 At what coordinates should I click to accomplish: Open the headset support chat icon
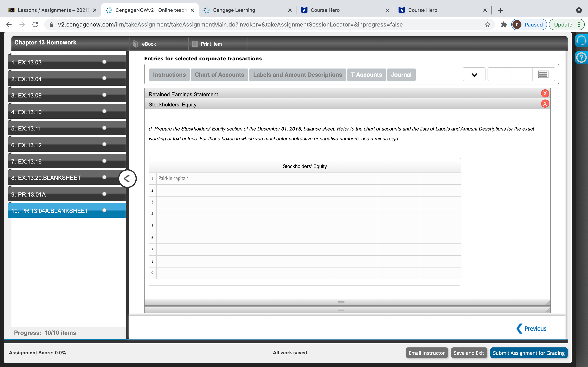(581, 41)
